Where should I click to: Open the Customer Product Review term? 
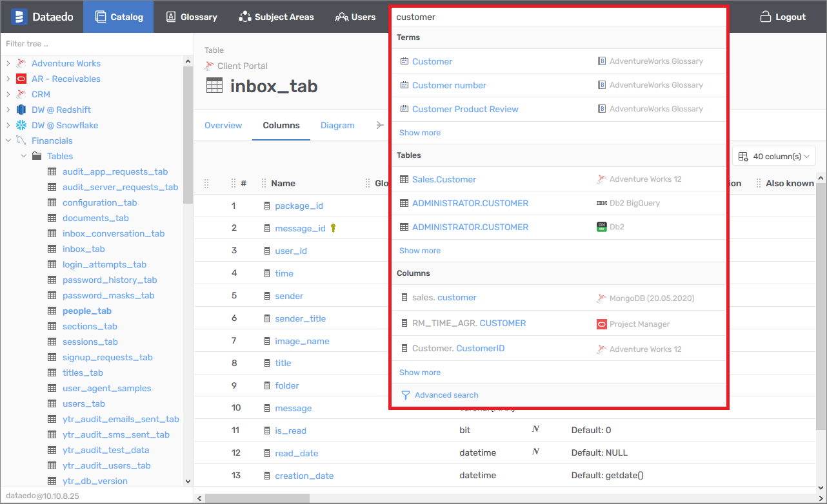[465, 109]
